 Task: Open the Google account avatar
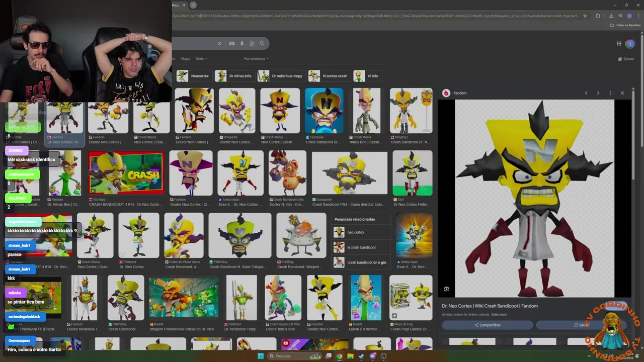630,44
